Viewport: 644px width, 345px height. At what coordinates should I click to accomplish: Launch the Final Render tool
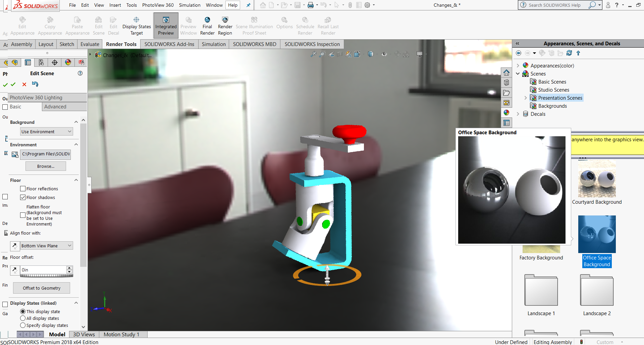[x=207, y=25]
